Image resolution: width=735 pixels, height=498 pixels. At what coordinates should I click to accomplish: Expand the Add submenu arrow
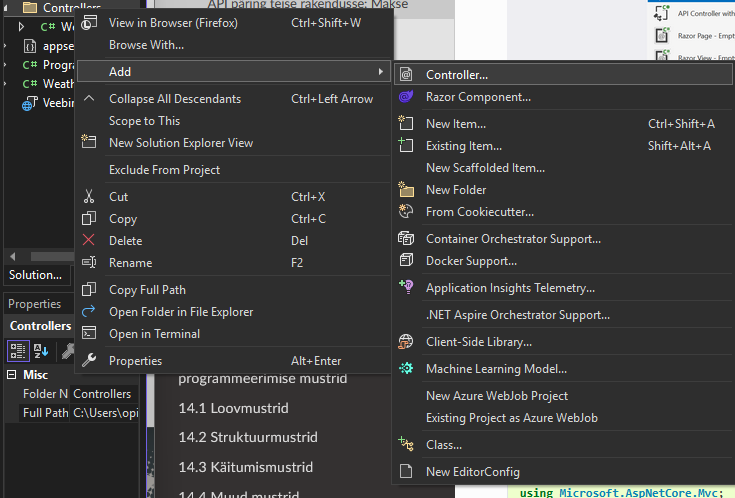click(380, 71)
